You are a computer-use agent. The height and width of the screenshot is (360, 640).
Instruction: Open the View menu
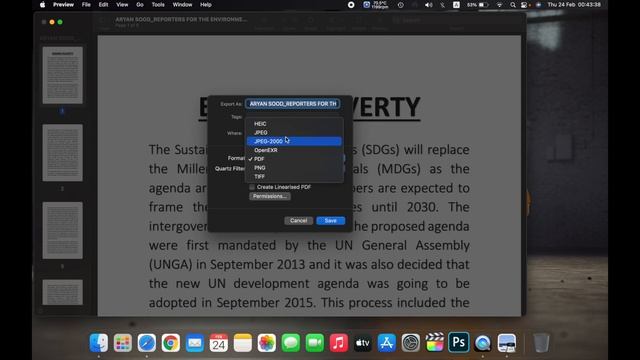point(122,5)
